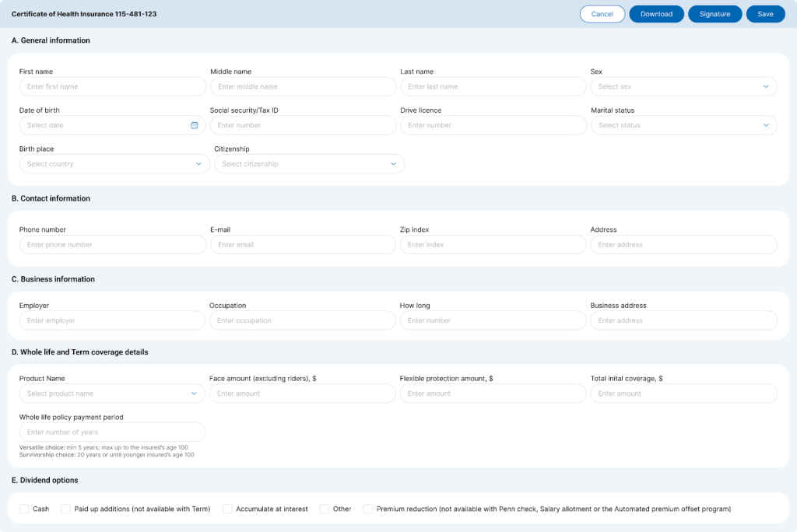Click the Cancel button
This screenshot has height=532, width=797.
602,14
